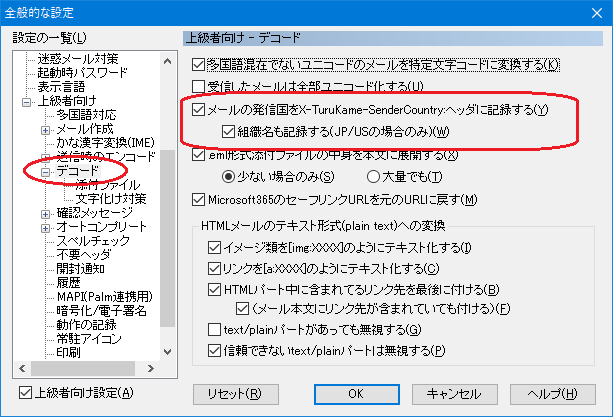Toggle 上級者向け設定 checkbox at bottom left
Image resolution: width=613 pixels, height=417 pixels.
tap(27, 392)
